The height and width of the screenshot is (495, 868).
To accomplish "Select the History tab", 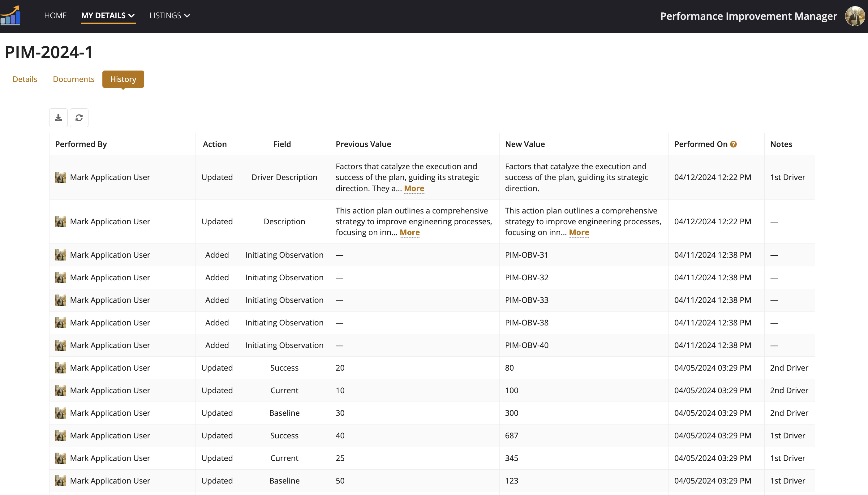I will [123, 79].
